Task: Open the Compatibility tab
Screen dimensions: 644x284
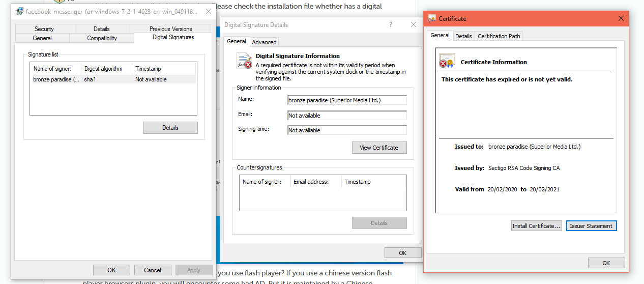Action: pos(102,38)
